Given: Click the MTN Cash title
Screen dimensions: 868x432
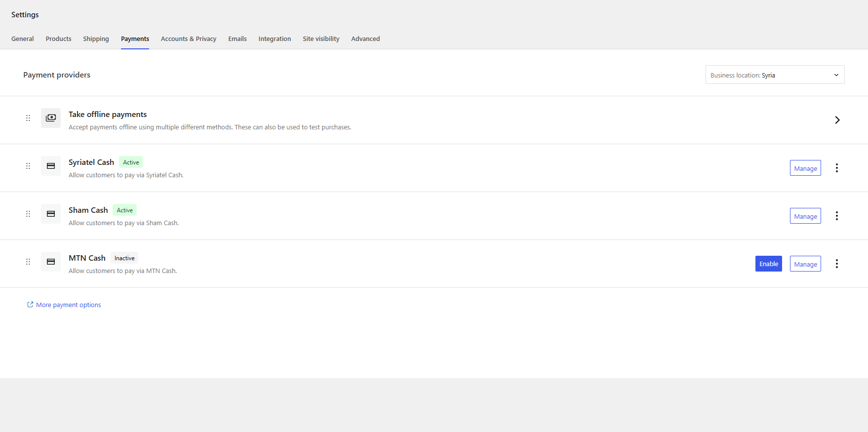Looking at the screenshot, I should (x=87, y=258).
